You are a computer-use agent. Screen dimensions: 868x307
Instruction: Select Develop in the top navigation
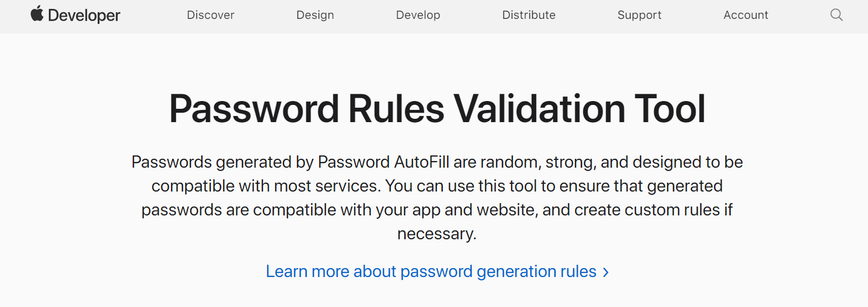point(418,15)
